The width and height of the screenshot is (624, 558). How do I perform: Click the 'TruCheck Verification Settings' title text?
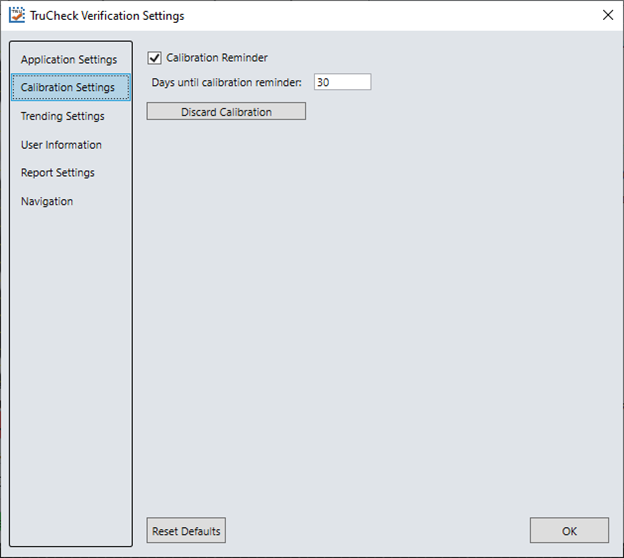tap(107, 16)
